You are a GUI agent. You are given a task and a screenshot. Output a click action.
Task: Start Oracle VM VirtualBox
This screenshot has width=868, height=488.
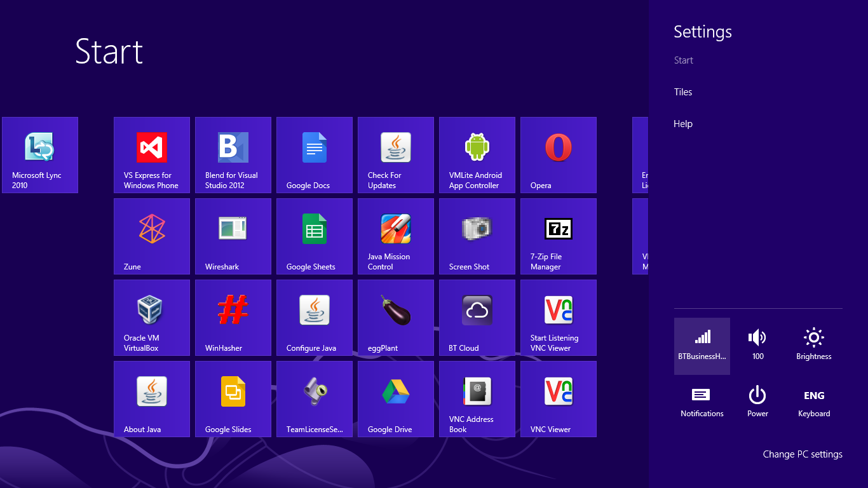coord(151,318)
